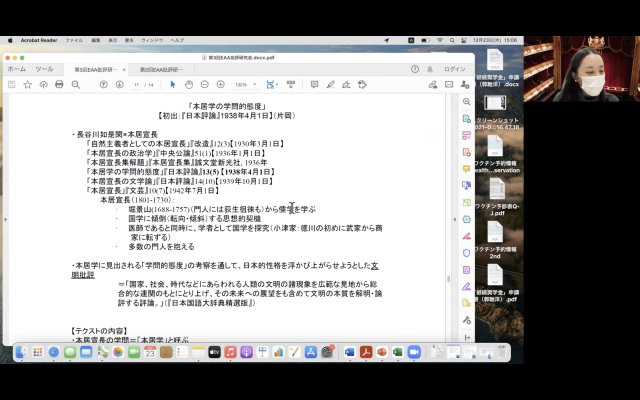
Task: Switch to the ホーム tab
Action: 17,69
